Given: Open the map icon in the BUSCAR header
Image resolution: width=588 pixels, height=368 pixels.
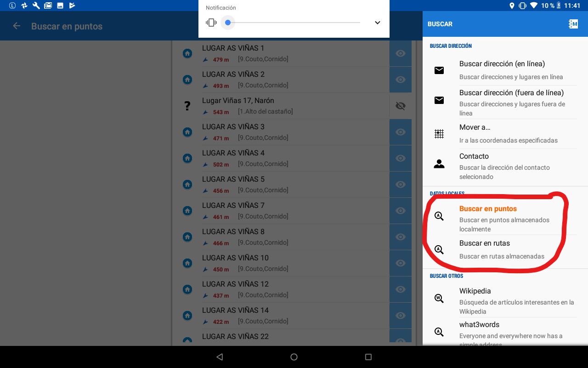Looking at the screenshot, I should [x=573, y=24].
